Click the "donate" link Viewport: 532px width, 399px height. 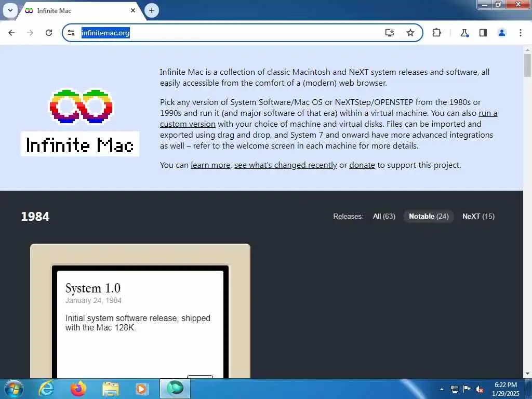click(362, 165)
